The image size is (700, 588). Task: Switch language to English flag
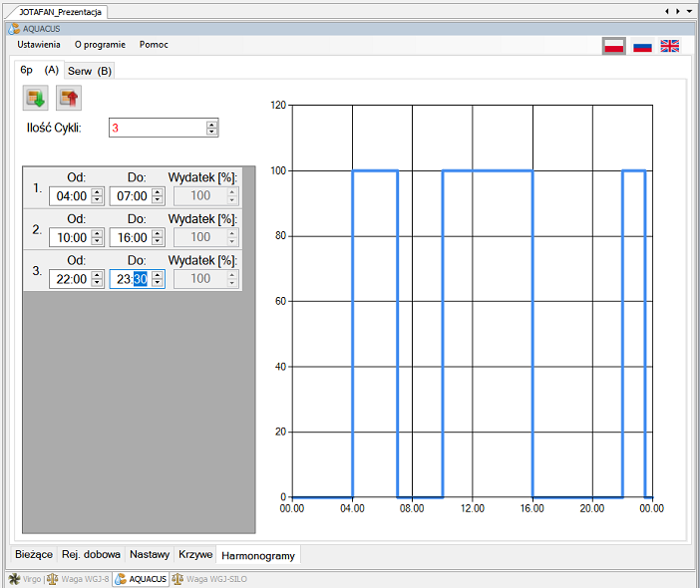pos(670,46)
